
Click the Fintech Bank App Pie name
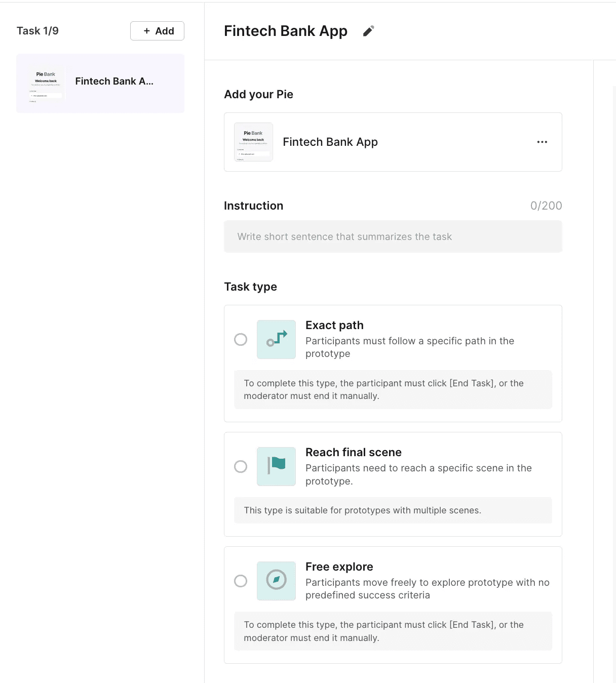coord(330,142)
